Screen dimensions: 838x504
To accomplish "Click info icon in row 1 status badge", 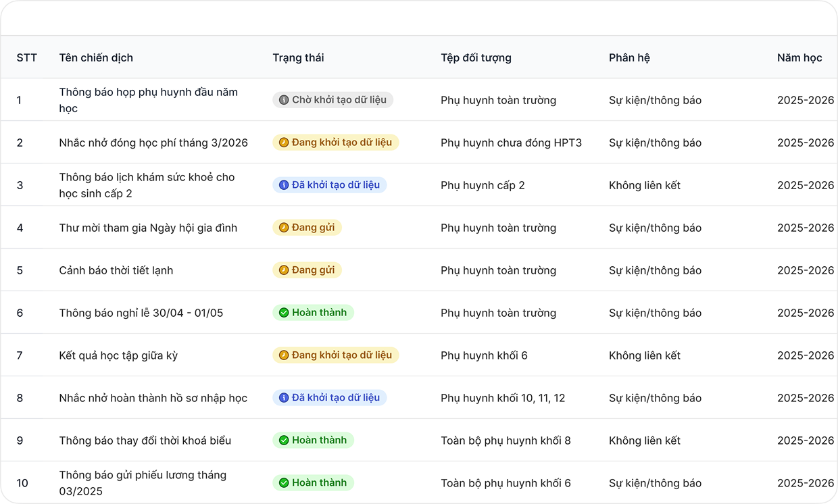I will (x=284, y=100).
